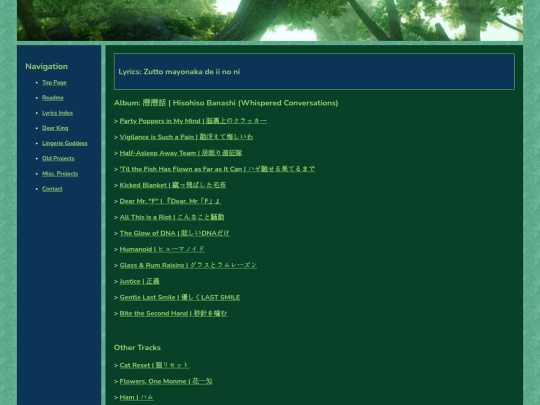Open Misc. Projects in the sidebar
Screen dimensions: 540x405
[x=60, y=174]
